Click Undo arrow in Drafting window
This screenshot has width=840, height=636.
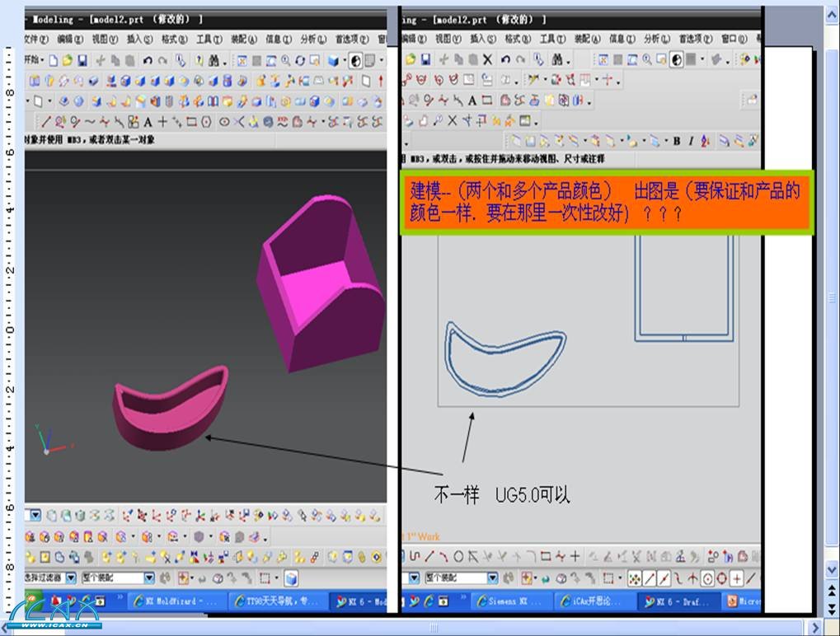click(x=505, y=58)
